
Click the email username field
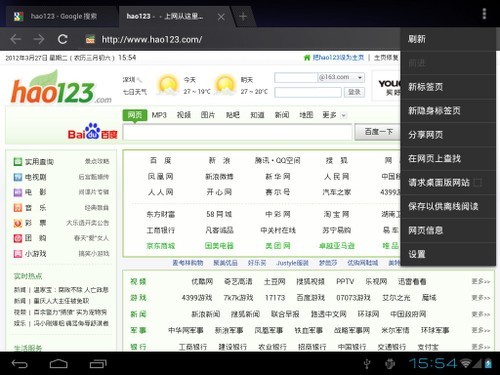tap(296, 78)
